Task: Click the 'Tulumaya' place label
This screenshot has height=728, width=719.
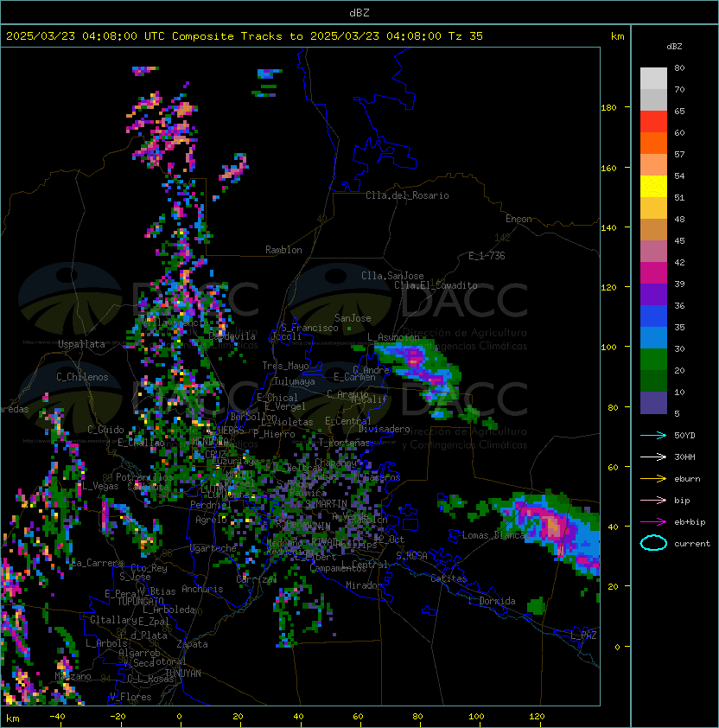Action: tap(295, 381)
